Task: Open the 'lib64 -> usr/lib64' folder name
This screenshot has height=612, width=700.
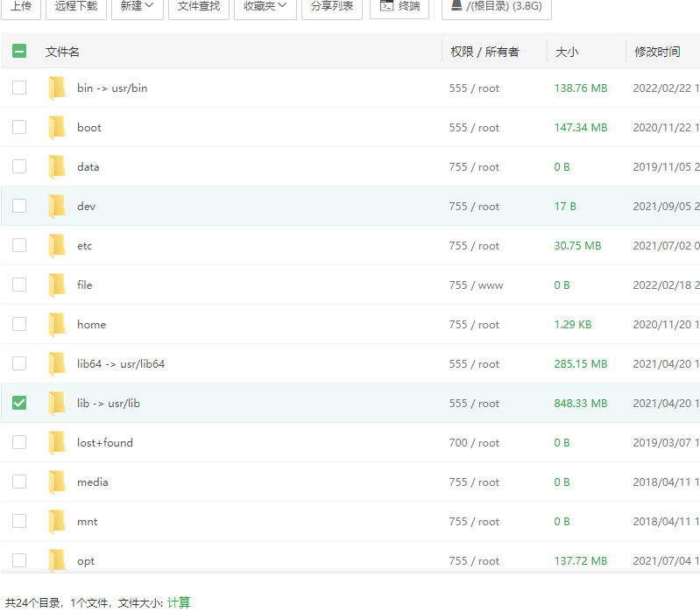Action: click(121, 364)
